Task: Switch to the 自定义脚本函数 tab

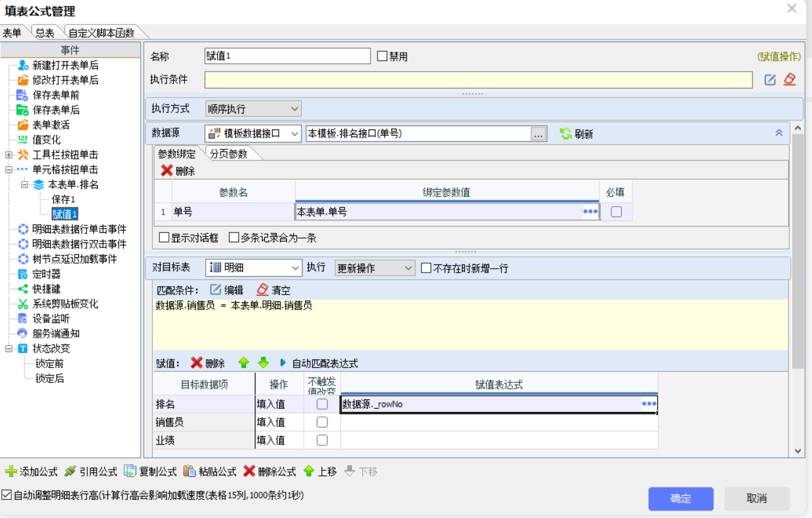Action: pos(101,33)
